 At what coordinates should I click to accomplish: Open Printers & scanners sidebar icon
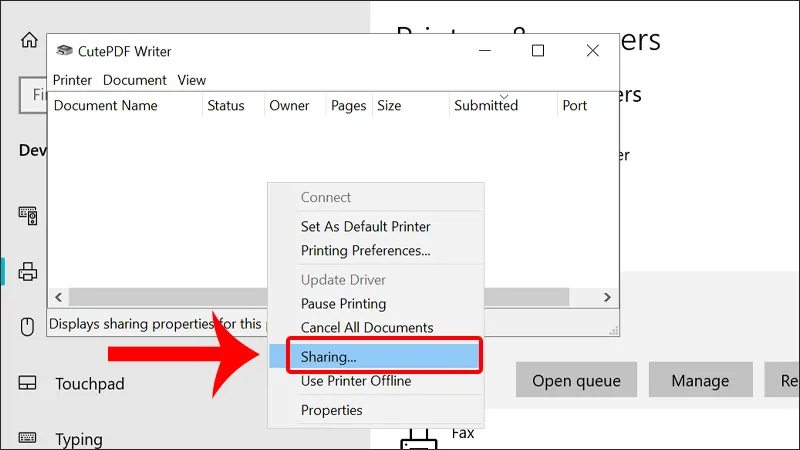(28, 271)
